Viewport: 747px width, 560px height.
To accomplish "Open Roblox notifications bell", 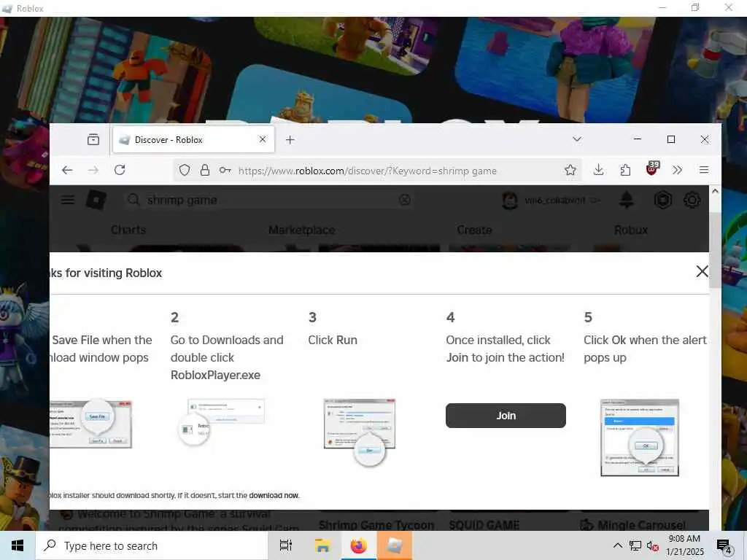I will (x=626, y=200).
